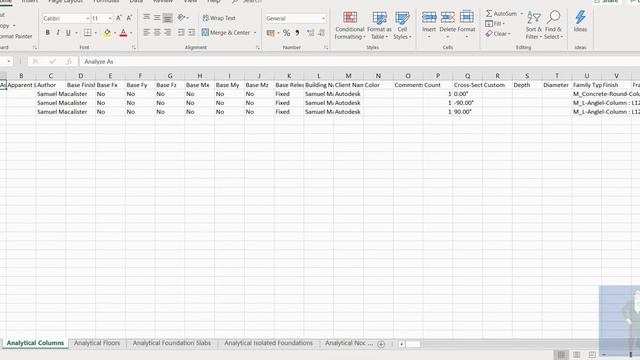Open Find & Select menu

coord(553,25)
